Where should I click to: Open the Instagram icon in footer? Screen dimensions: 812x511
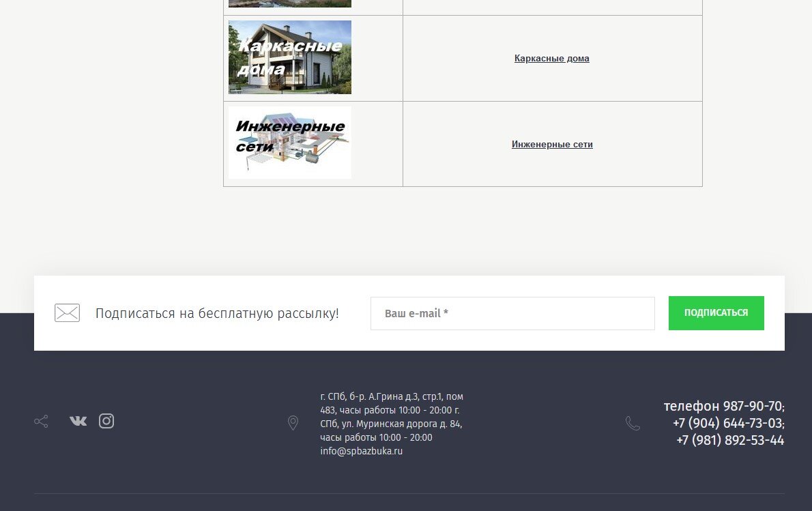pyautogui.click(x=106, y=421)
